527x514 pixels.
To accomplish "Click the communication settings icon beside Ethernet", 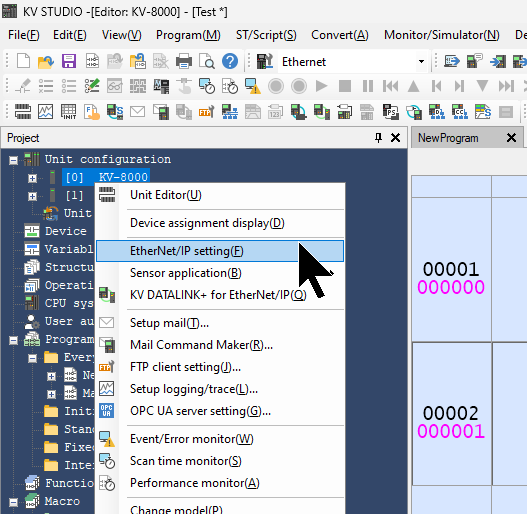I will [x=265, y=62].
